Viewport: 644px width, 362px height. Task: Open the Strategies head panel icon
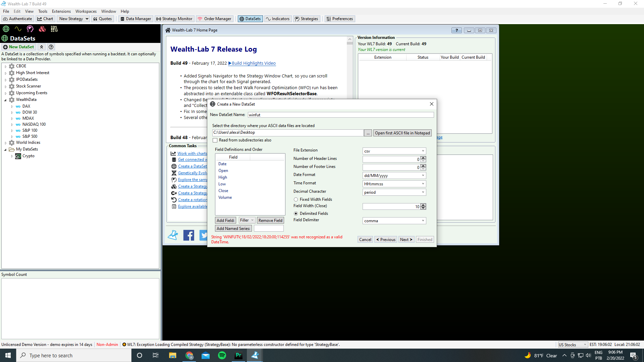(x=30, y=29)
